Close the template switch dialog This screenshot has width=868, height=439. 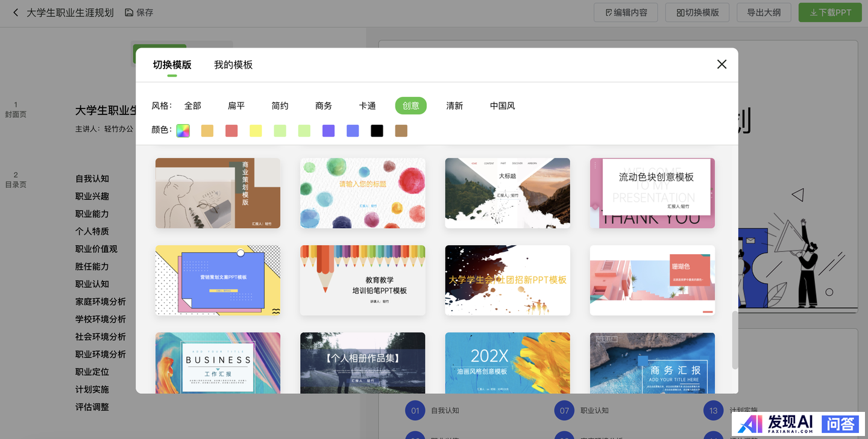click(722, 64)
